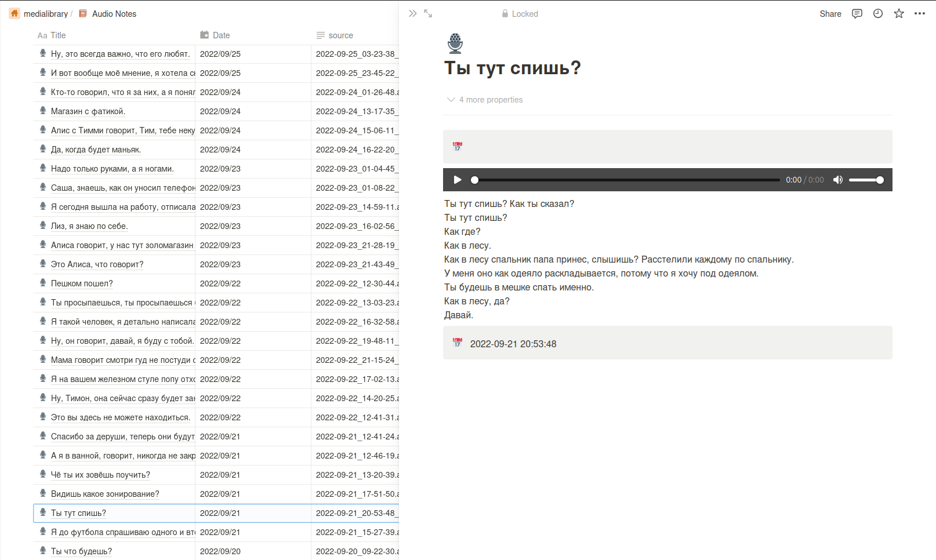
Task: Click microphone icon of 'Видишь какое зонирование?' row
Action: click(43, 493)
